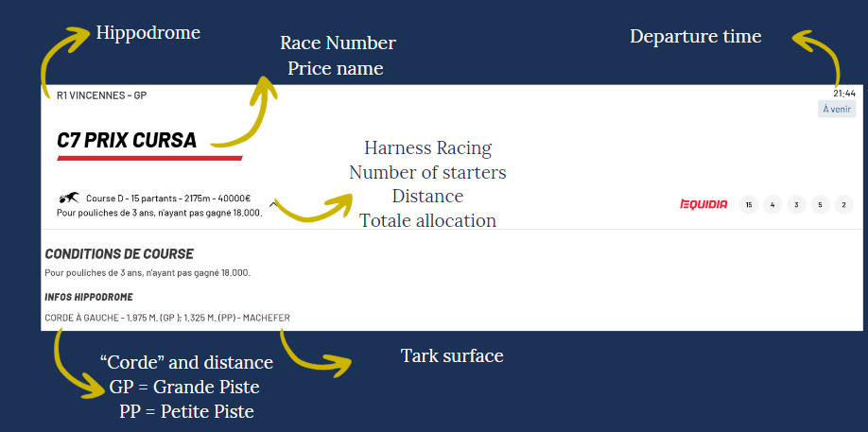
Task: Select runner number 5 circle
Action: 820,204
